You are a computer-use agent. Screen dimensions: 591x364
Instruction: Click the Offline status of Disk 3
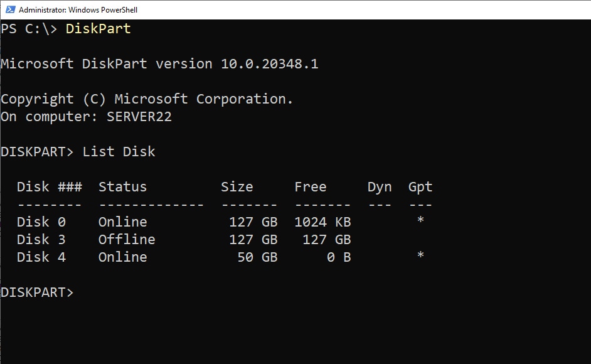[x=126, y=240]
